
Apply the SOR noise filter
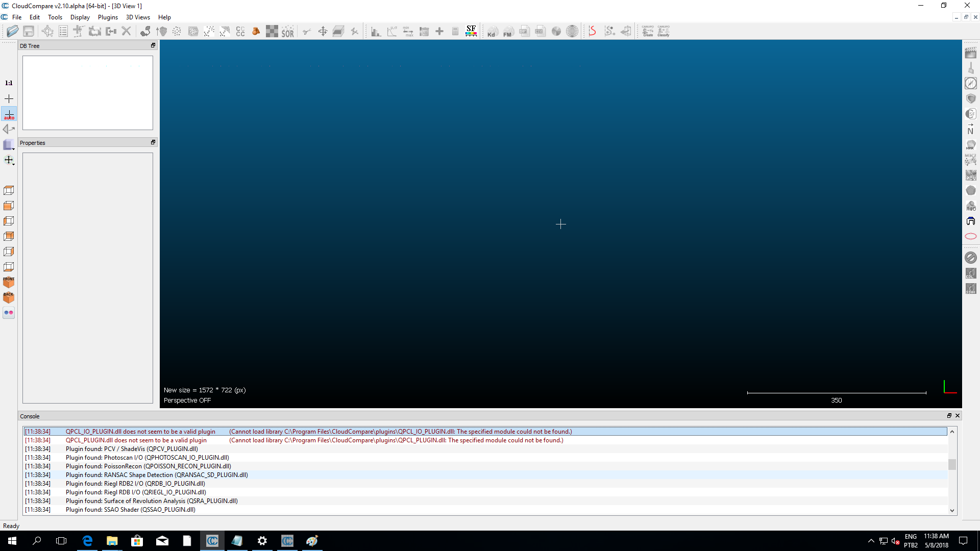pyautogui.click(x=288, y=31)
